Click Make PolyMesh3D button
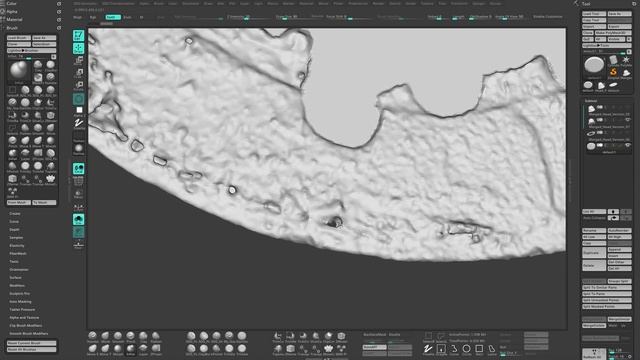 [613, 33]
